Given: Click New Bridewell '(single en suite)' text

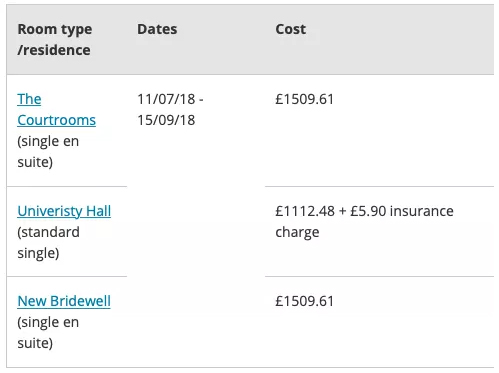Looking at the screenshot, I should pos(48,333).
